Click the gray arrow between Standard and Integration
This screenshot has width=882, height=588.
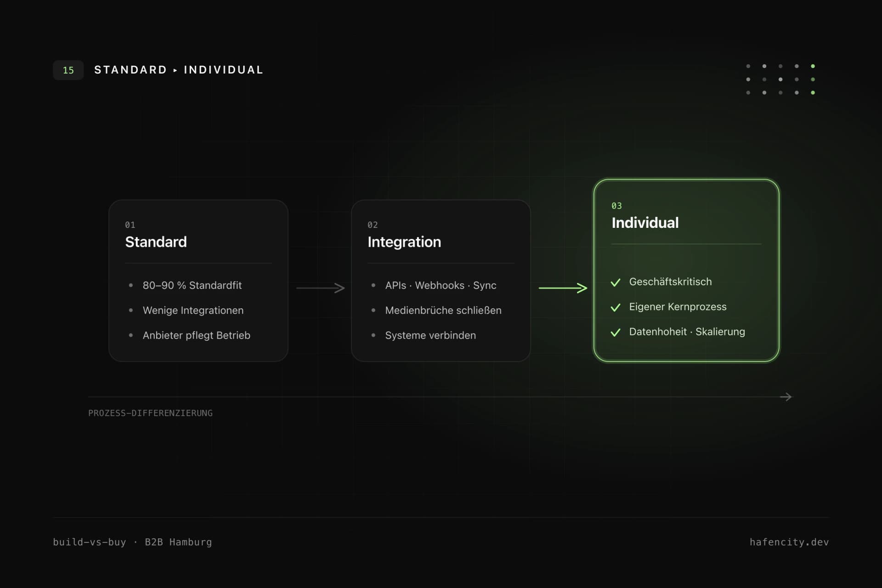[x=320, y=288]
